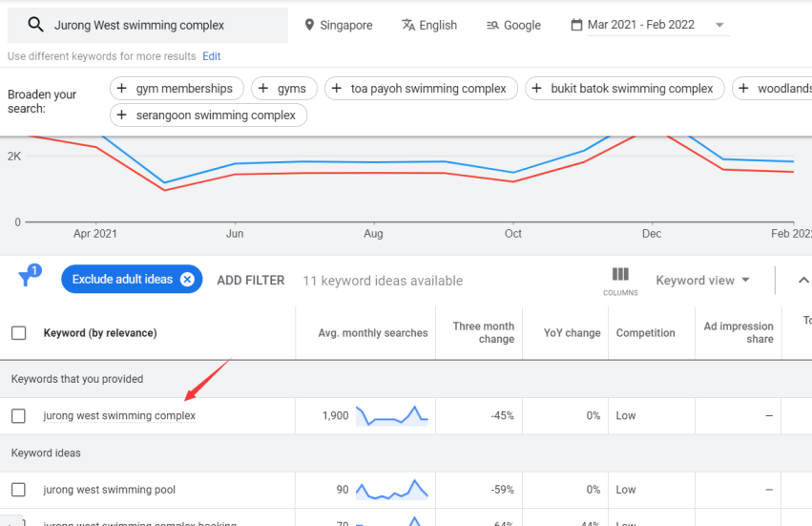Click the language translate icon

click(x=408, y=25)
